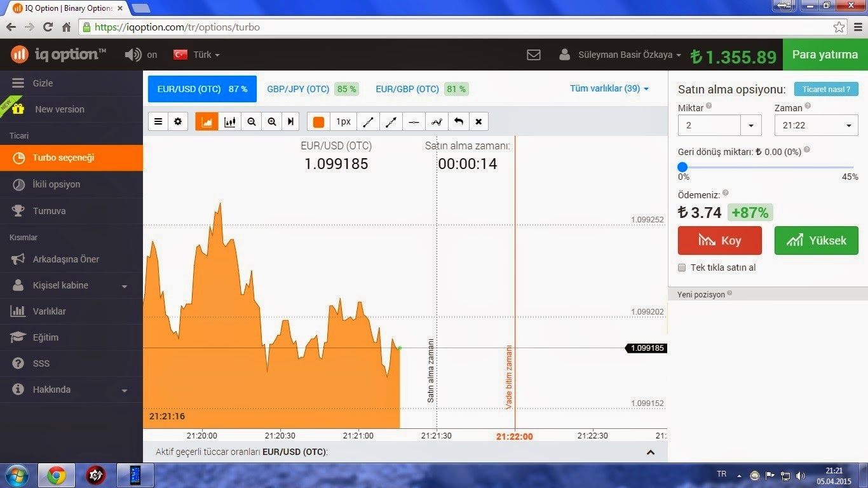Click Ödemeniz help question icon
This screenshot has height=488, width=868.
726,193
